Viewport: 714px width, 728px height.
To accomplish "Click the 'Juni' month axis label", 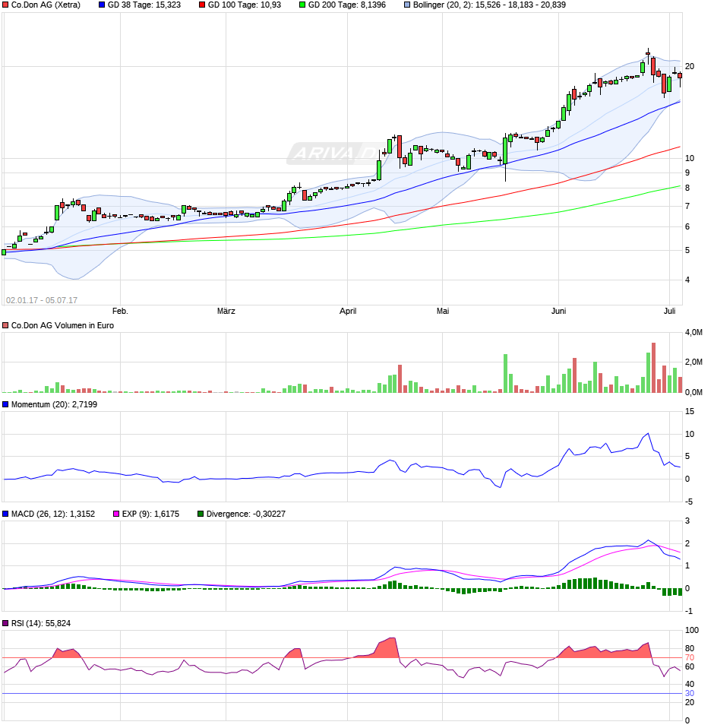I will click(x=558, y=311).
